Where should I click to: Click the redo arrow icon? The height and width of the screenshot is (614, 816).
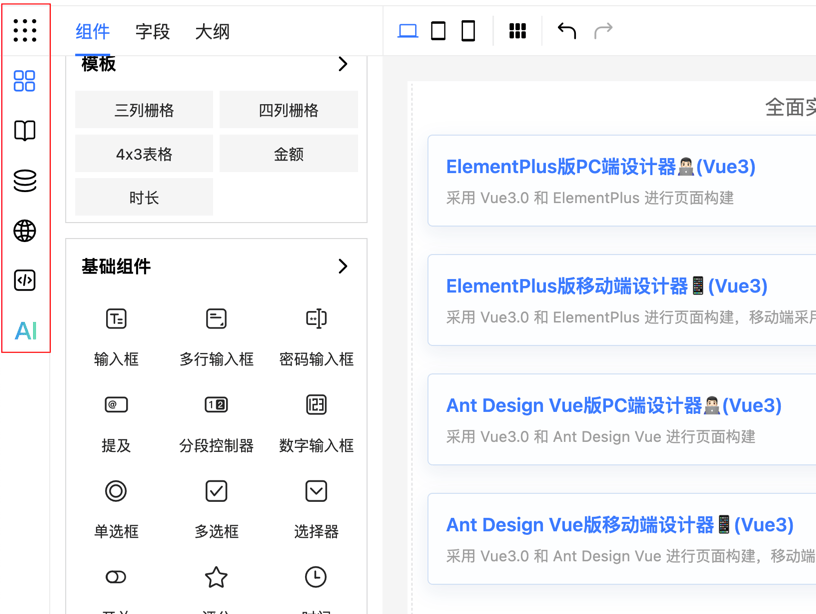tap(602, 30)
